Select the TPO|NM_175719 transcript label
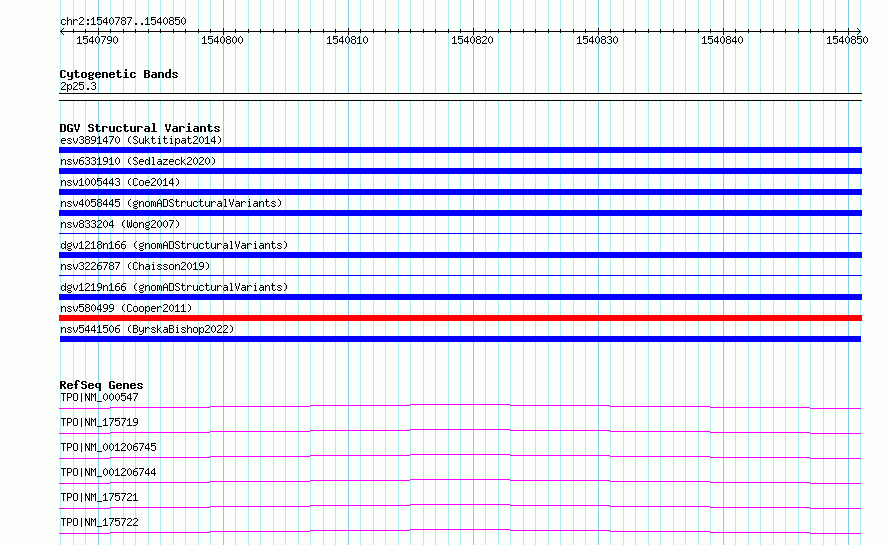Screen dimensions: 890x545 tap(99, 422)
